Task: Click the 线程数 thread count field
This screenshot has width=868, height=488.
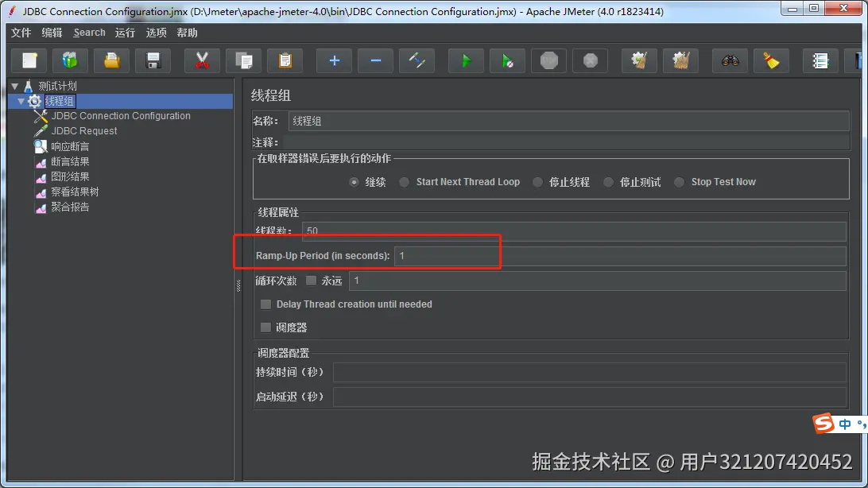Action: (574, 231)
